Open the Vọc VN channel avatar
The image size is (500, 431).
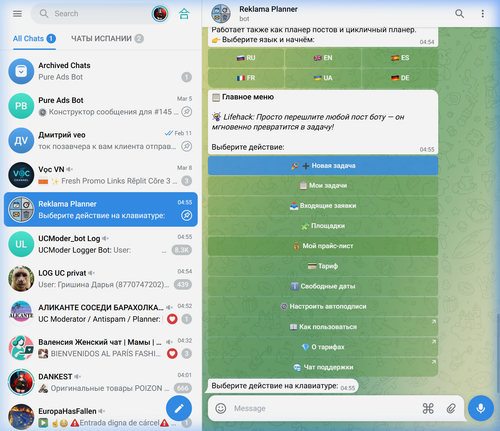coord(21,175)
